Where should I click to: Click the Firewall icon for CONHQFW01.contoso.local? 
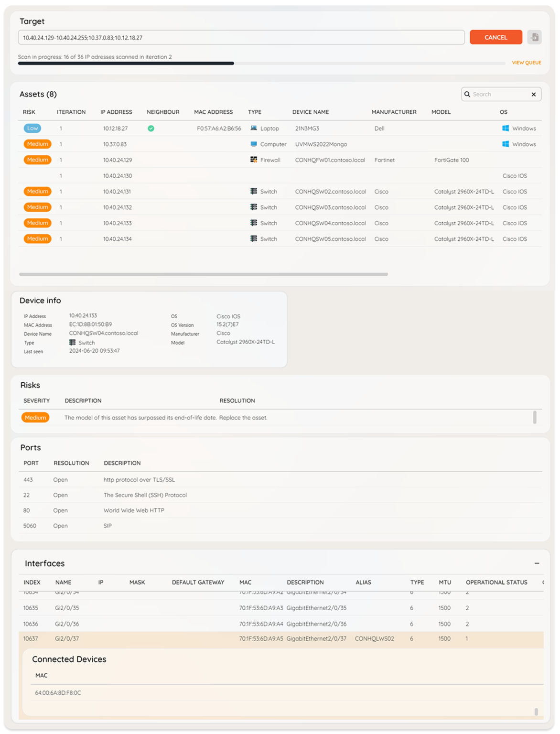(253, 160)
